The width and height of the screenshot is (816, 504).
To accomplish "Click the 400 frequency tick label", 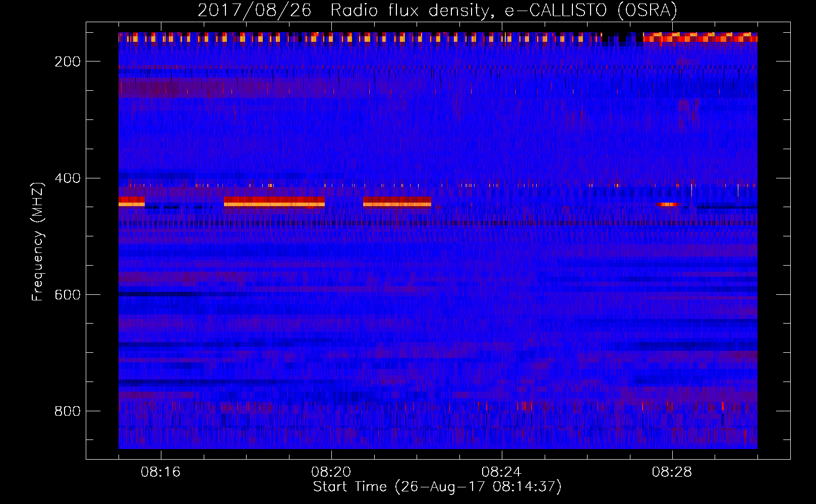I will (x=68, y=178).
